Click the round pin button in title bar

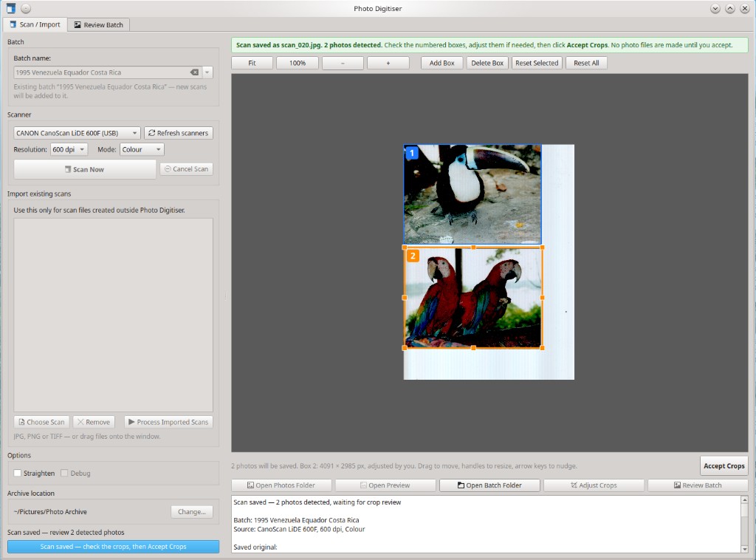point(26,8)
